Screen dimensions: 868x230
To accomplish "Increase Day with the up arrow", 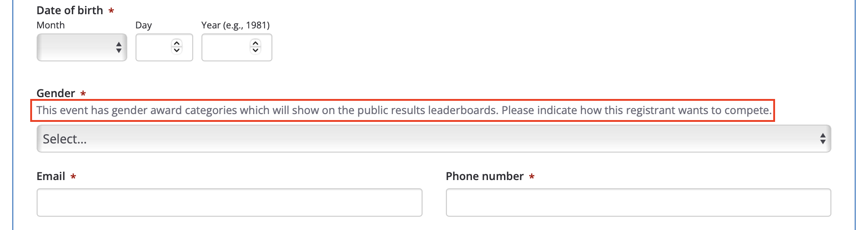I will coord(177,43).
